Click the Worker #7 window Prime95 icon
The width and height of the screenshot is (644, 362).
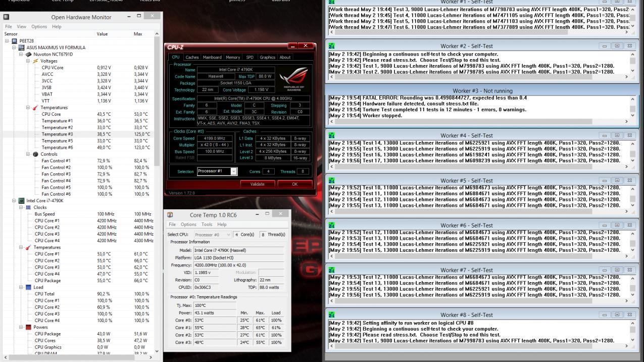(332, 270)
